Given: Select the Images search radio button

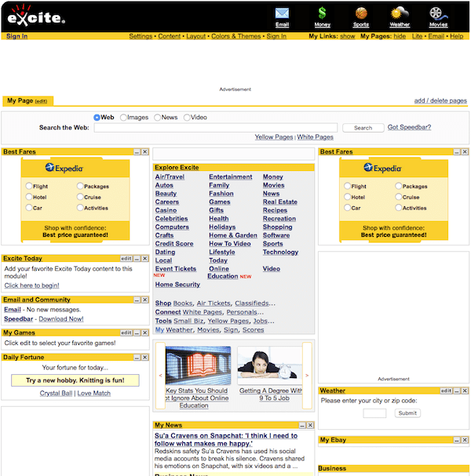Looking at the screenshot, I should pyautogui.click(x=122, y=118).
